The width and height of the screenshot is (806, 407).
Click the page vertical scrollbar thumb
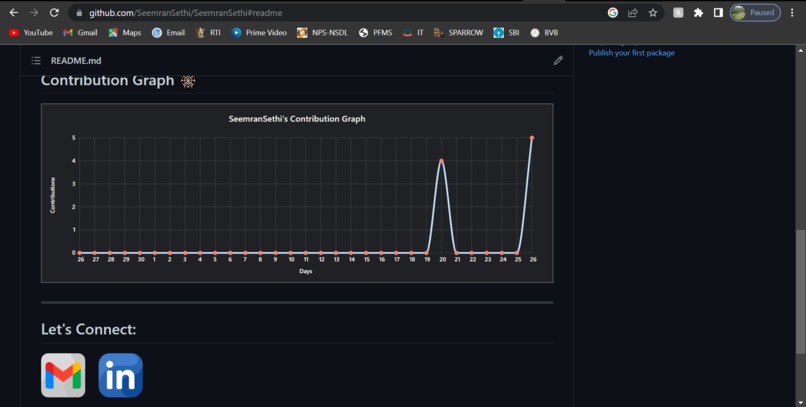(801, 292)
